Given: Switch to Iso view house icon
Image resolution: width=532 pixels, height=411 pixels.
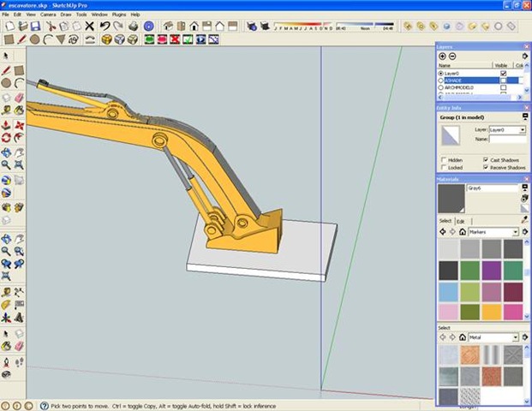Looking at the screenshot, I should [168, 26].
